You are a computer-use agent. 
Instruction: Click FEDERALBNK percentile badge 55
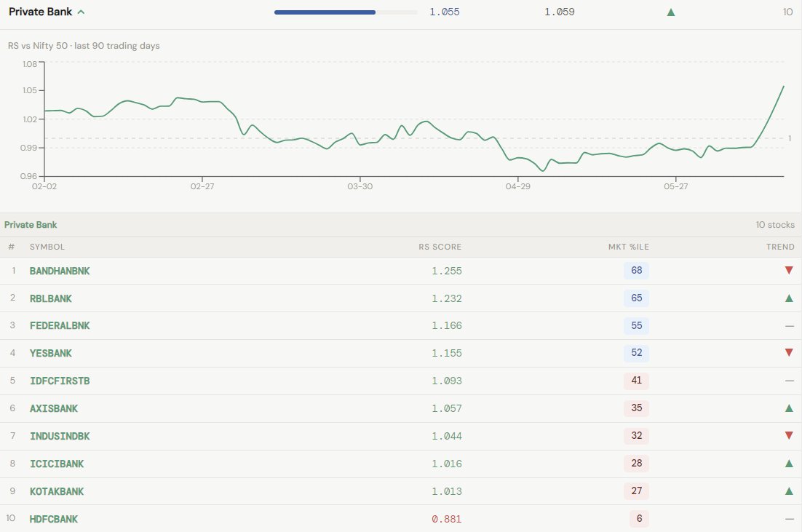tap(636, 325)
